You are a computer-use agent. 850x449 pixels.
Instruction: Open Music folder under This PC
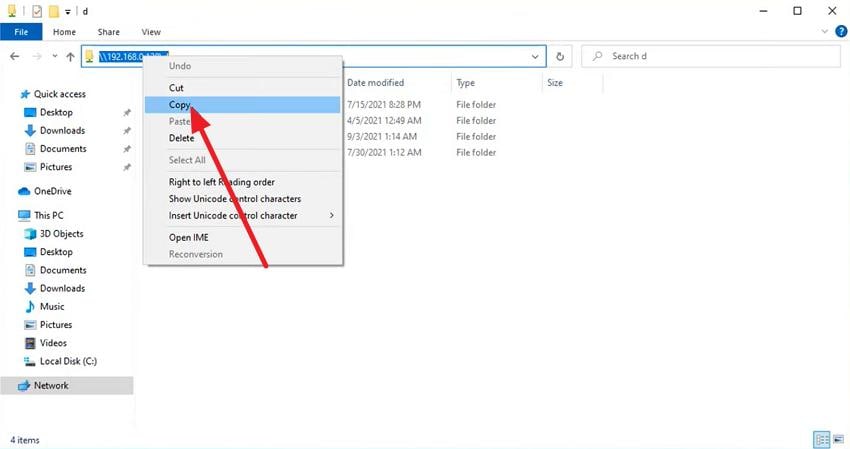[52, 306]
